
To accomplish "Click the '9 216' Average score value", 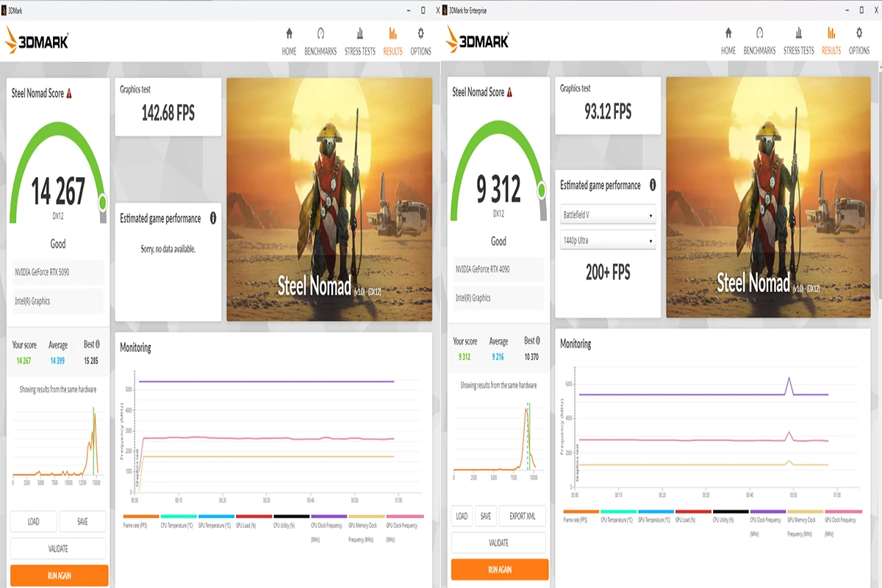I will (498, 356).
